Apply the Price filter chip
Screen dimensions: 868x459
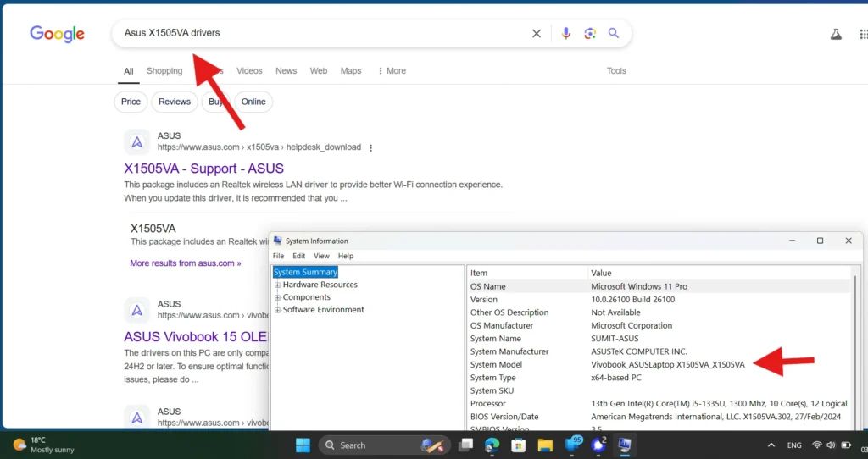(131, 102)
